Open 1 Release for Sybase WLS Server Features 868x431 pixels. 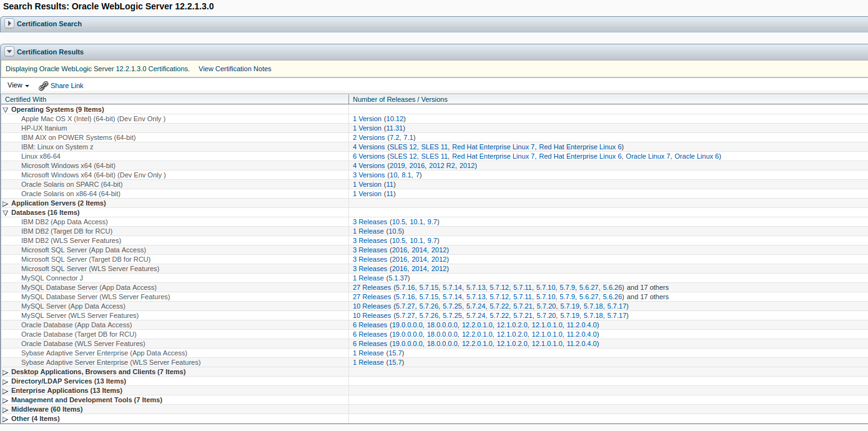(368, 362)
